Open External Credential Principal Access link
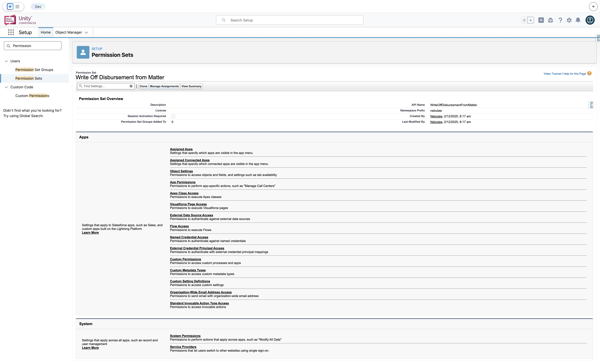 197,248
